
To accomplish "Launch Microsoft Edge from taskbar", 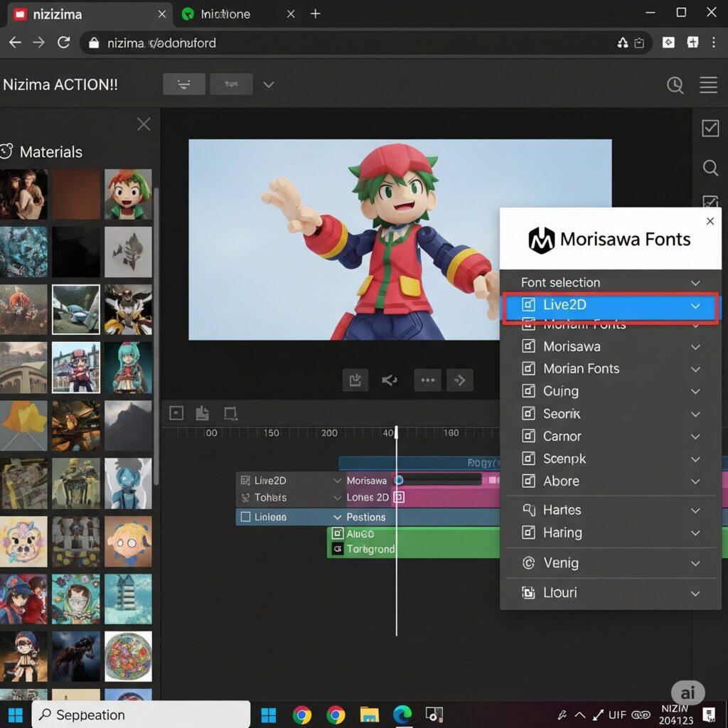I will [x=402, y=715].
